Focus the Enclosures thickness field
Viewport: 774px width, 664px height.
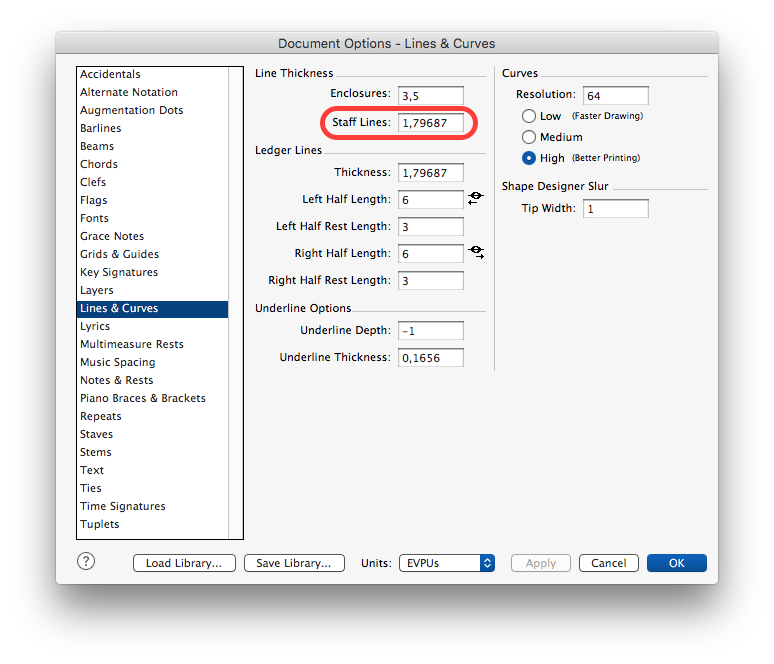click(430, 96)
